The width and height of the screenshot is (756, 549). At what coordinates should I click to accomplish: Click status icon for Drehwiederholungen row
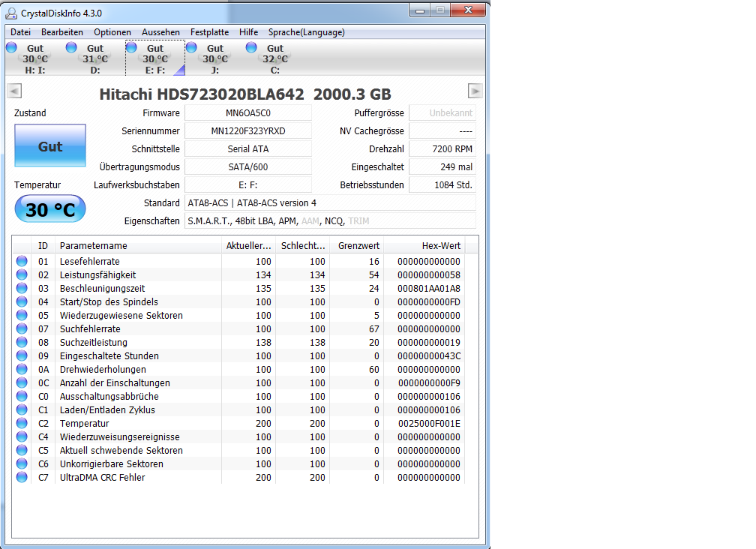click(x=22, y=369)
